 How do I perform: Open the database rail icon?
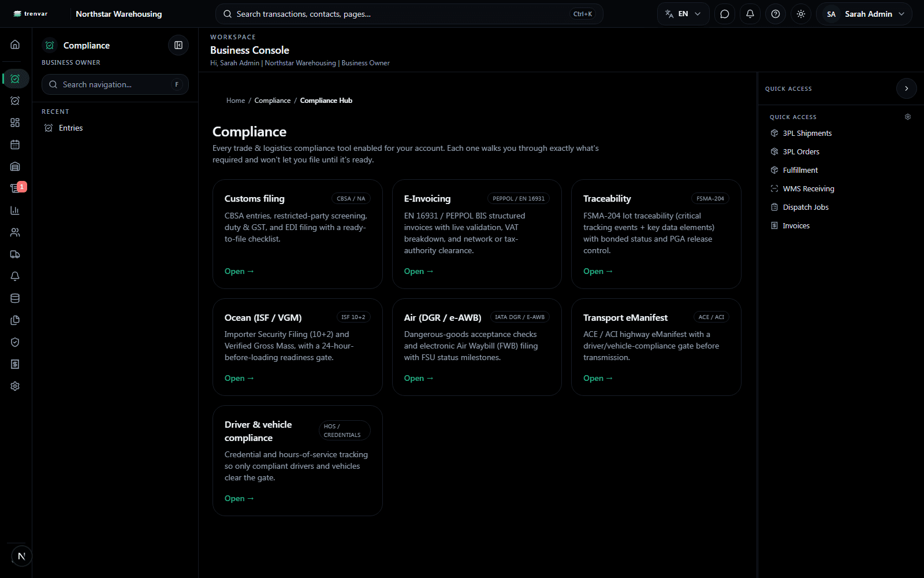15,298
